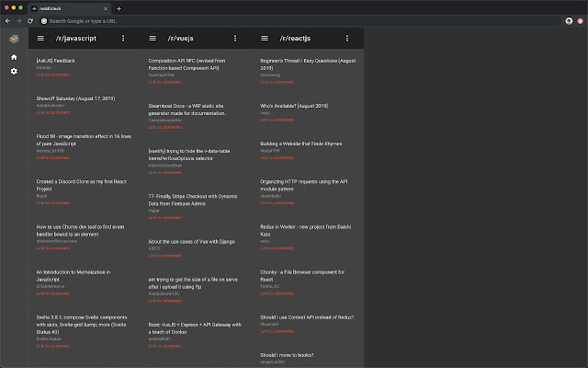Screen dimensions: 588x368
Task: Open comments link for Memoization post
Action: (53, 293)
